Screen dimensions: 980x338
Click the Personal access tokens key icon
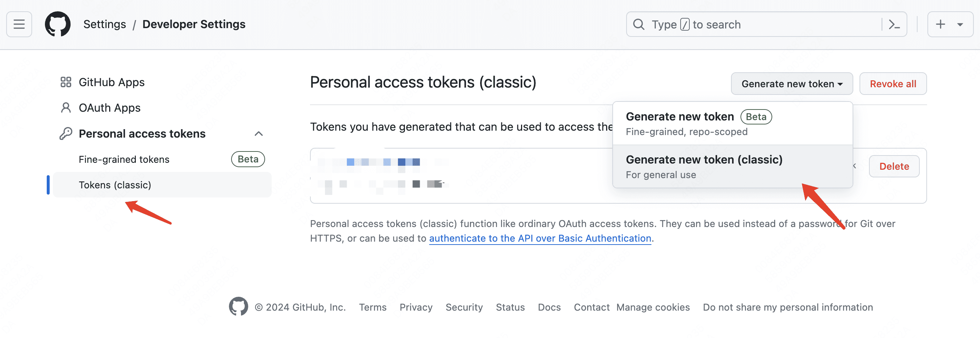pyautogui.click(x=66, y=134)
